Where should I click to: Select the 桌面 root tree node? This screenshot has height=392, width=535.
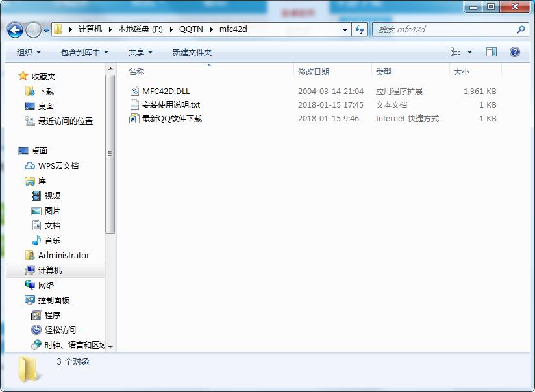(x=39, y=151)
